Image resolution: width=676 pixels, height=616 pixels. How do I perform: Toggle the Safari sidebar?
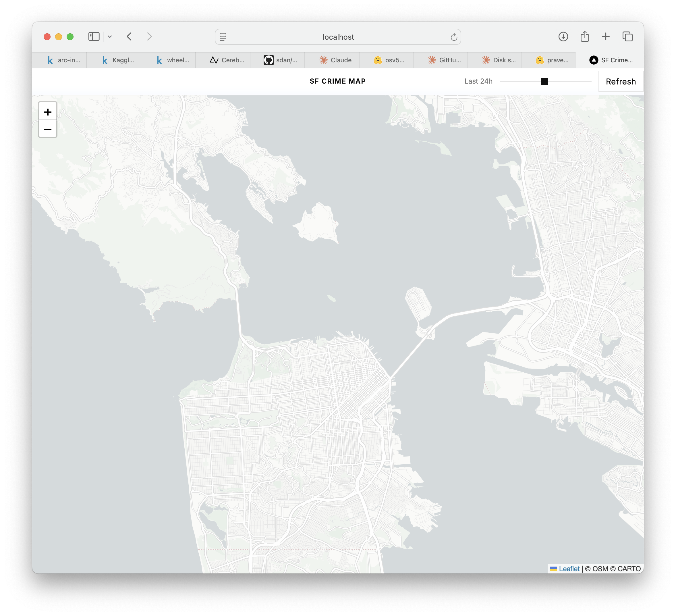point(94,36)
